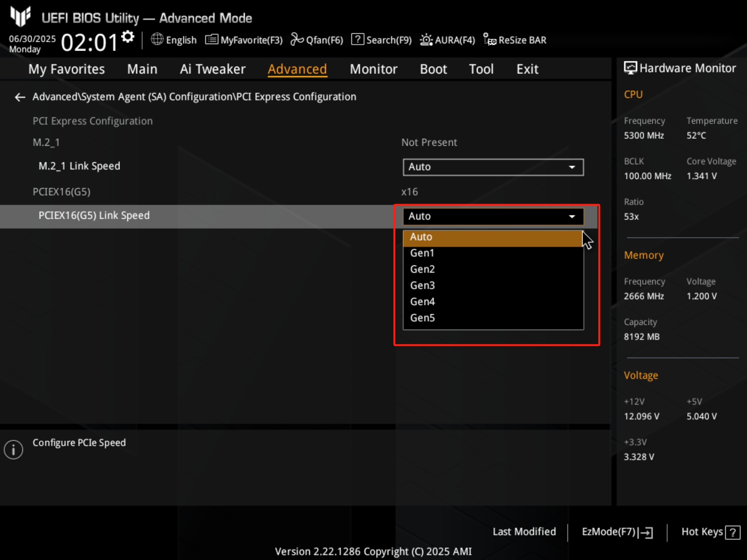Click the settings gear beside the clock
747x560 pixels.
pyautogui.click(x=128, y=37)
